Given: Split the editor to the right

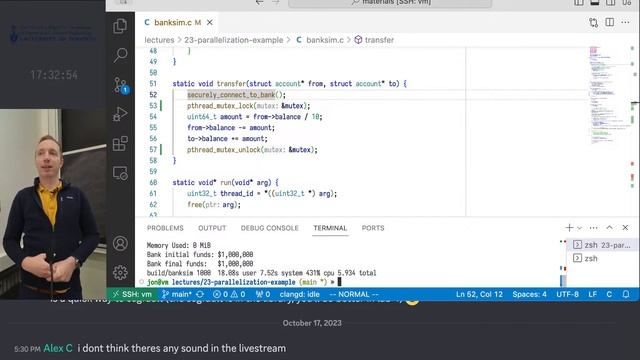Looking at the screenshot, I should tap(609, 22).
